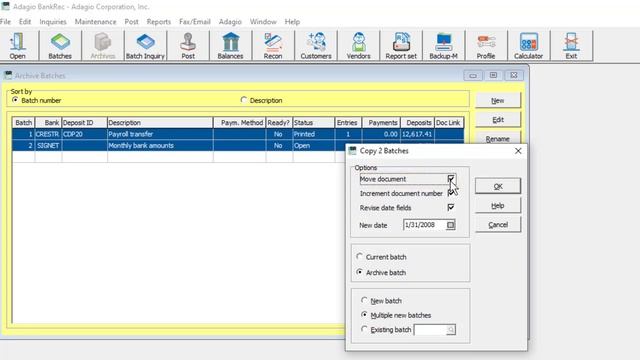Select the Archive batch radio button
Image resolution: width=640 pixels, height=360 pixels.
pyautogui.click(x=360, y=272)
